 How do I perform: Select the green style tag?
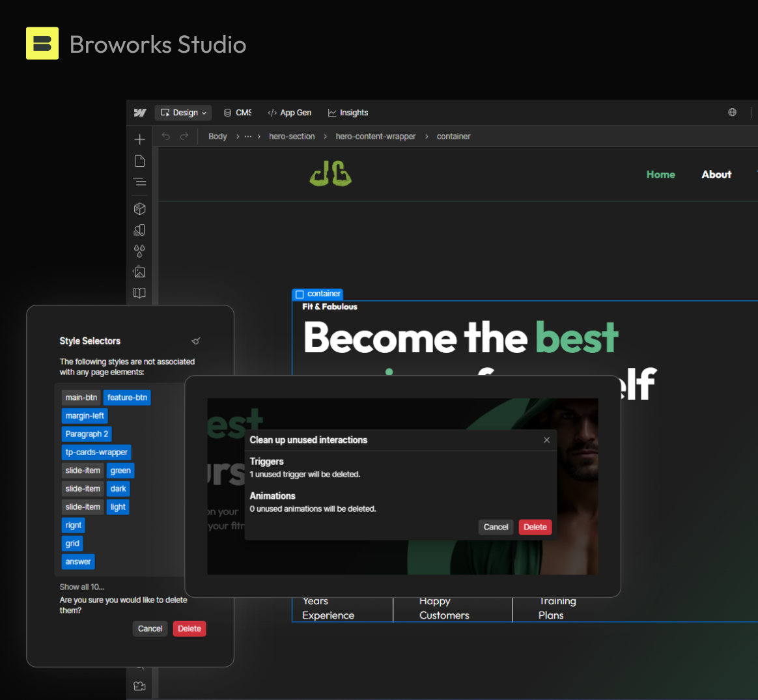click(120, 470)
